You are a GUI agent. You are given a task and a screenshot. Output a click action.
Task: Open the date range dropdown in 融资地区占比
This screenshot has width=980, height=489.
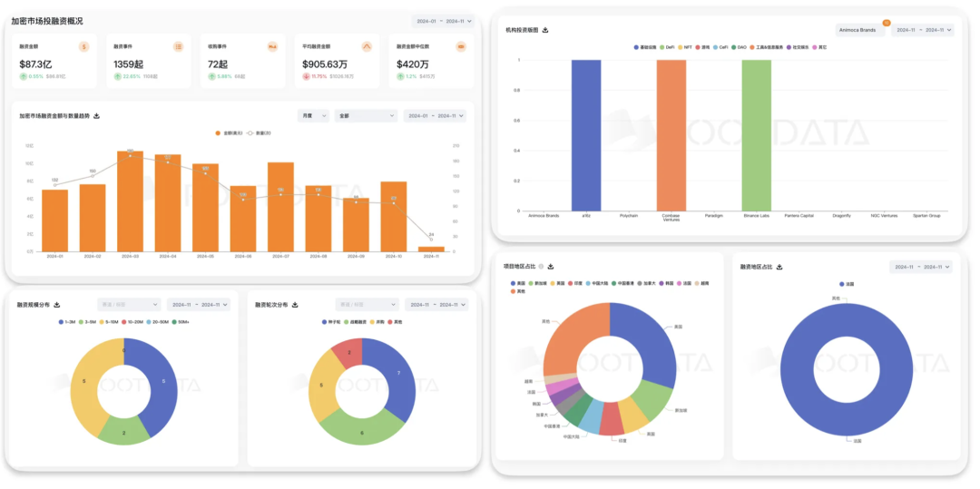click(x=921, y=267)
